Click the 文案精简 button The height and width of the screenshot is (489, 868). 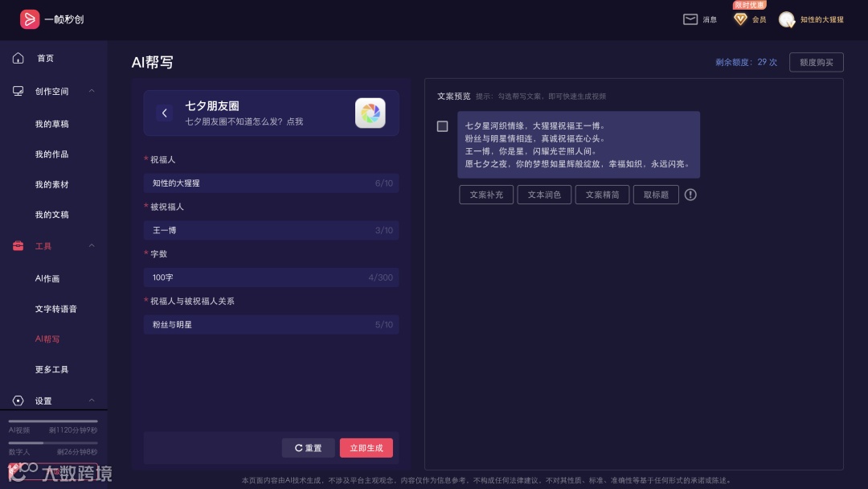602,195
